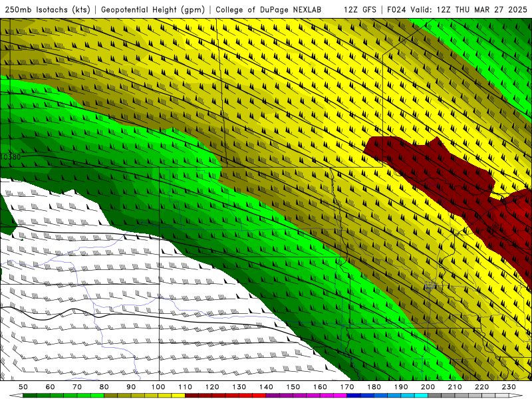Viewport: 532px width, 399px height.
Task: Click the dark maroon color bar segment right of 110
Action: 192,396
